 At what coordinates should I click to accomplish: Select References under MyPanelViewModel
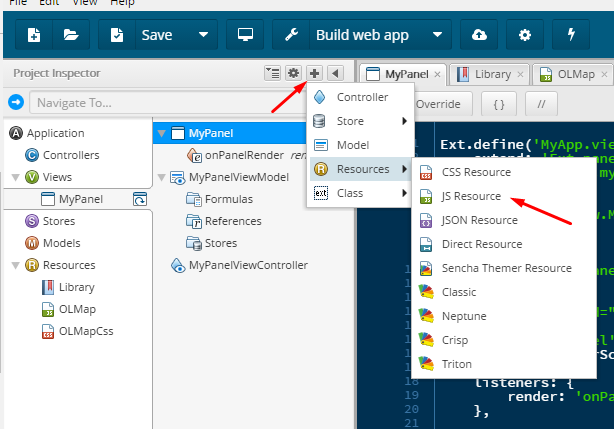[233, 221]
